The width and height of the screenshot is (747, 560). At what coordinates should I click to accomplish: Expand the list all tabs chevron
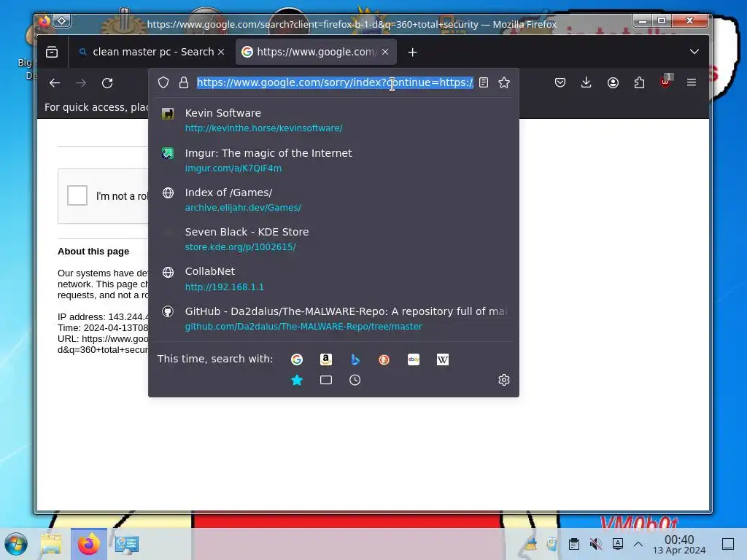[x=694, y=52]
